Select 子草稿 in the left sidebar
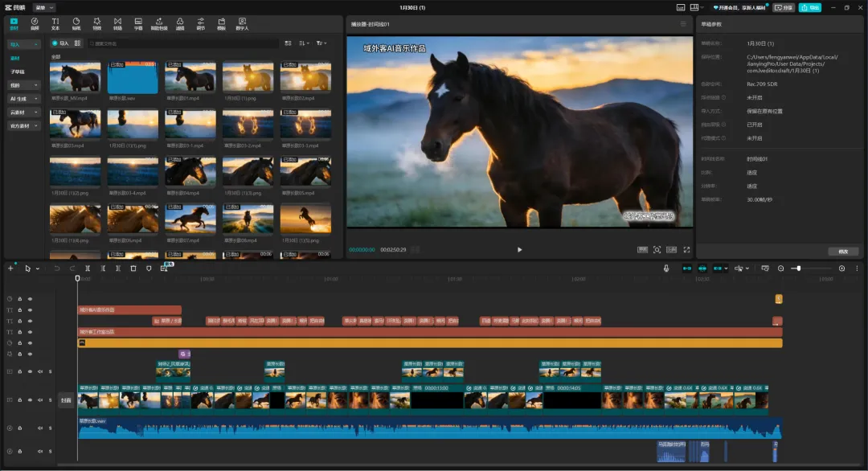 [x=18, y=72]
